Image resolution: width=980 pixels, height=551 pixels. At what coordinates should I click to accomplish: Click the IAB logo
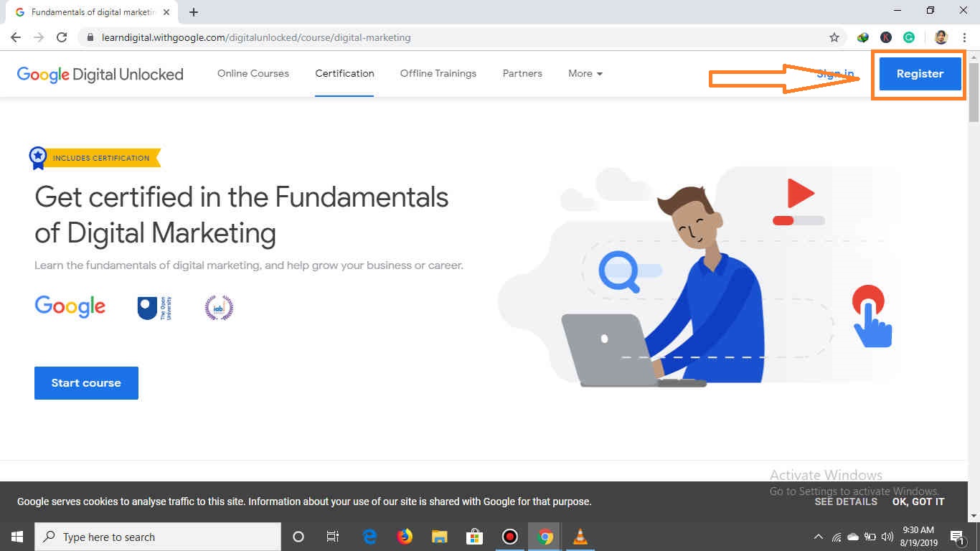(x=219, y=308)
